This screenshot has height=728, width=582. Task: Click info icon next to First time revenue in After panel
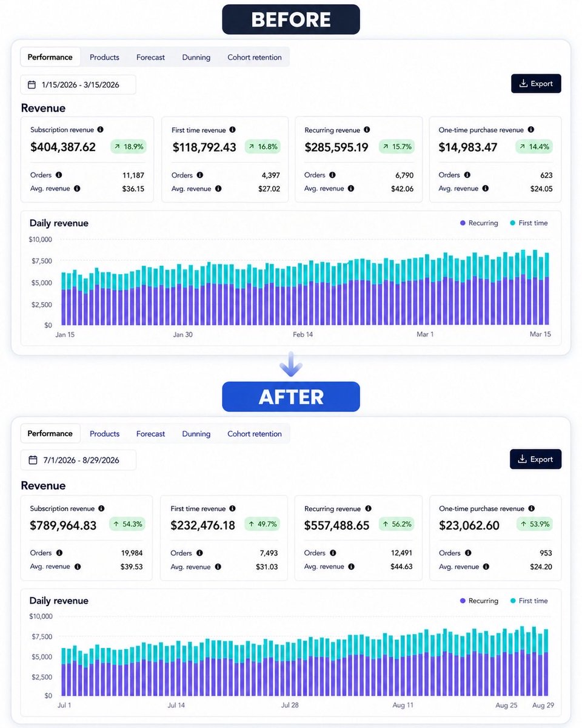pos(232,508)
